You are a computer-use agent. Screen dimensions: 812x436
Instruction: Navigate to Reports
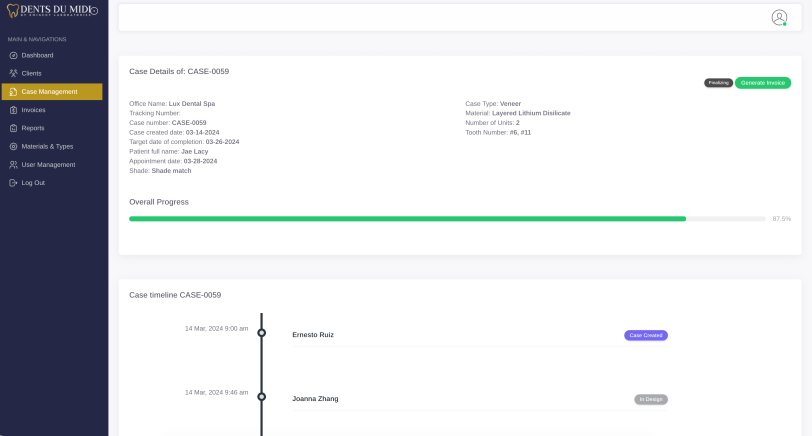[x=52, y=128]
